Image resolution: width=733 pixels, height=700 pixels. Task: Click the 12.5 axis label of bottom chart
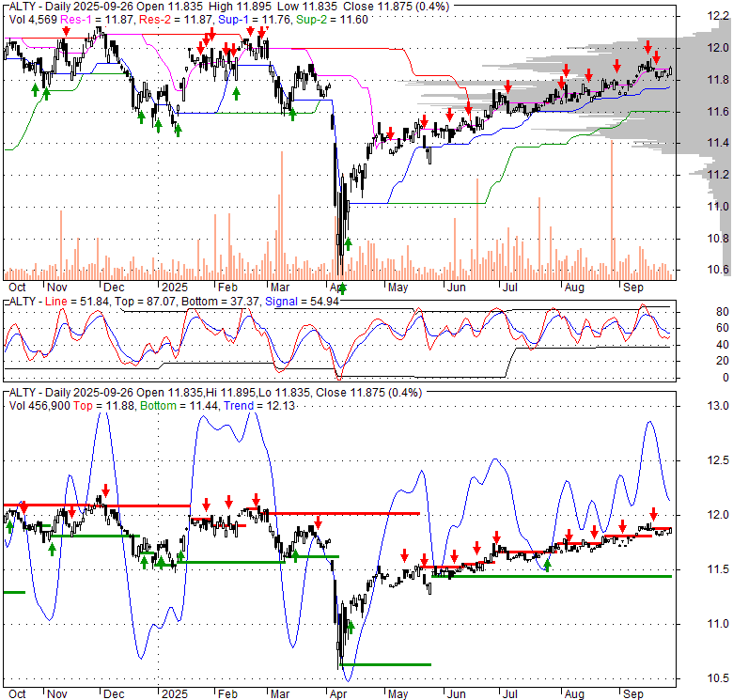(x=718, y=460)
